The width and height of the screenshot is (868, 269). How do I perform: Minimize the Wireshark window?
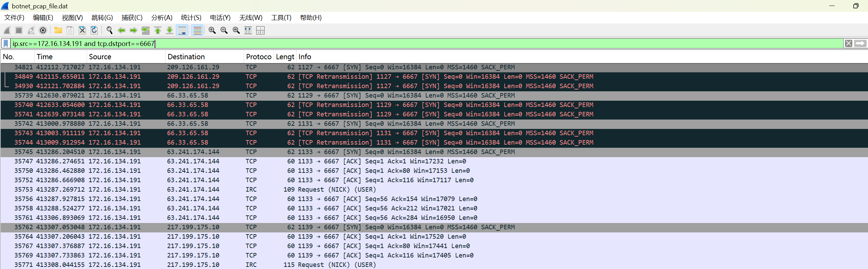pos(832,6)
